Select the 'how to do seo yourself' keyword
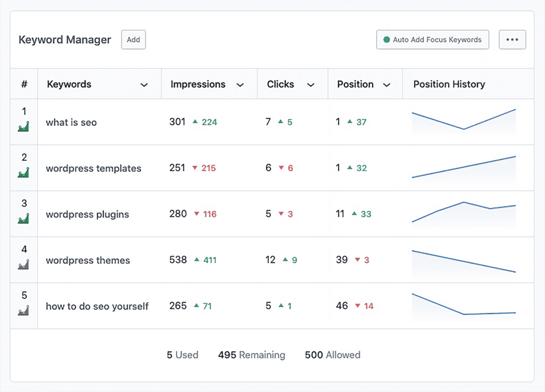The image size is (545, 392). pos(97,306)
